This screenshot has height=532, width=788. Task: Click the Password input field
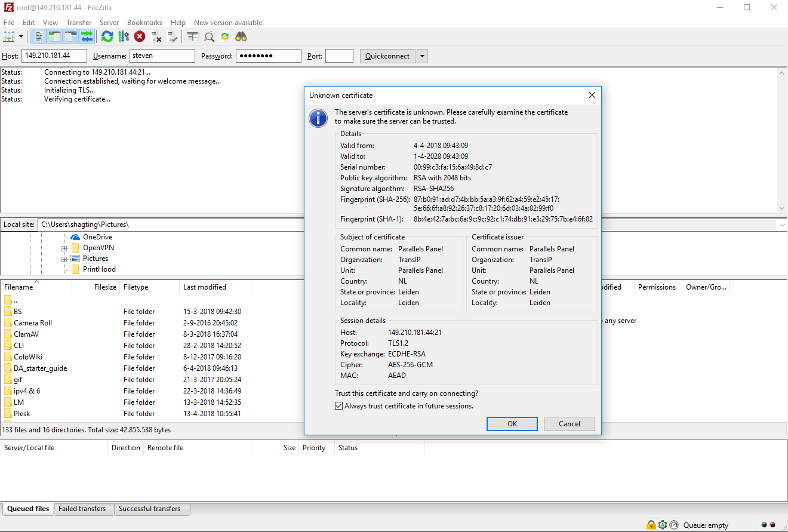pos(269,56)
